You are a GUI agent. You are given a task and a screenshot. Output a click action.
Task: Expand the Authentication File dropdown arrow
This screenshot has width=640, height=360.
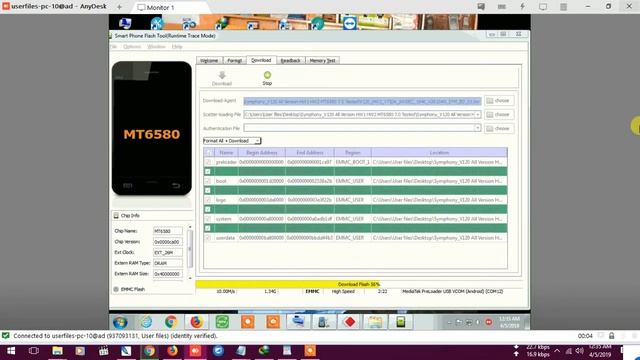[478, 128]
